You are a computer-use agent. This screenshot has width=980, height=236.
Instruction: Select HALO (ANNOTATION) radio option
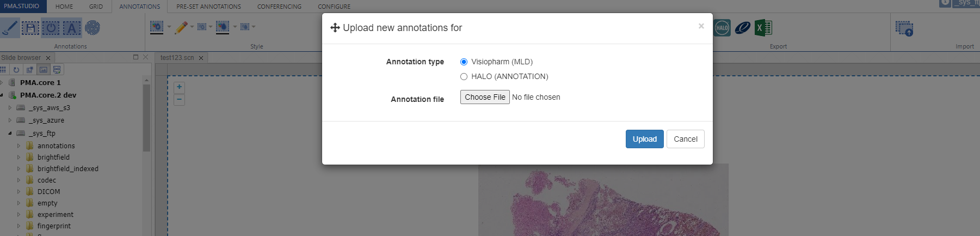click(x=464, y=77)
